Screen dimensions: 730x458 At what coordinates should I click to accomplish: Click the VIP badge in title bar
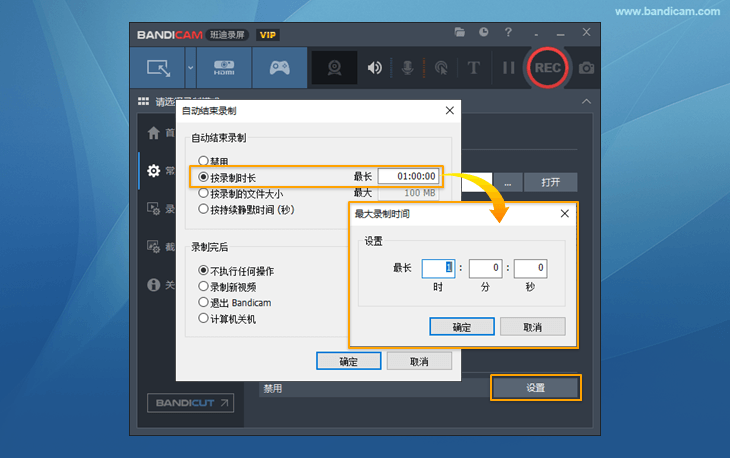(268, 35)
